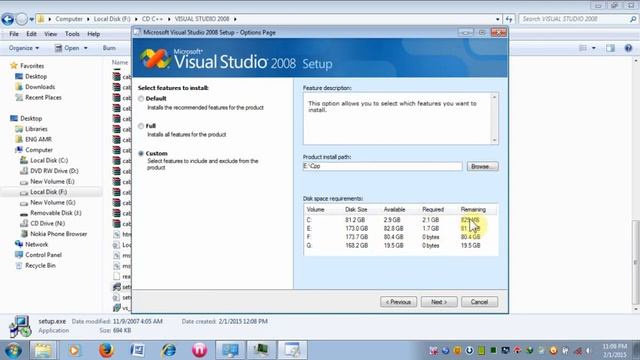Click Burn in Explorer toolbar
This screenshot has height=360, width=640.
point(109,48)
